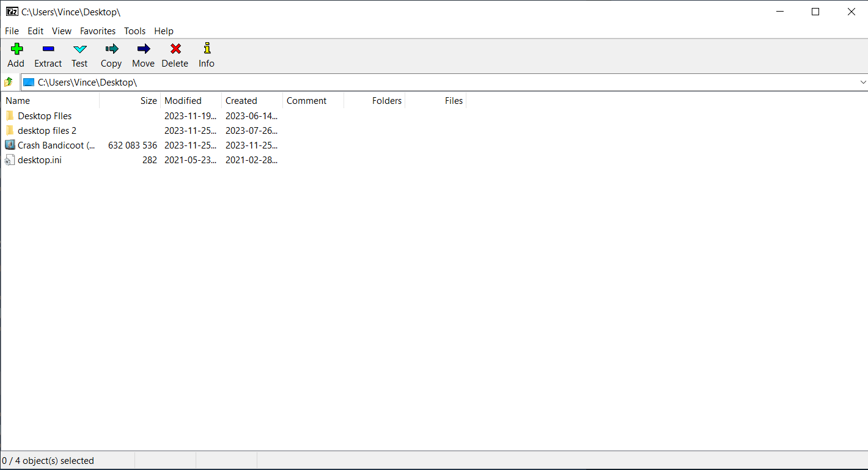Select the Extract icon

point(48,54)
